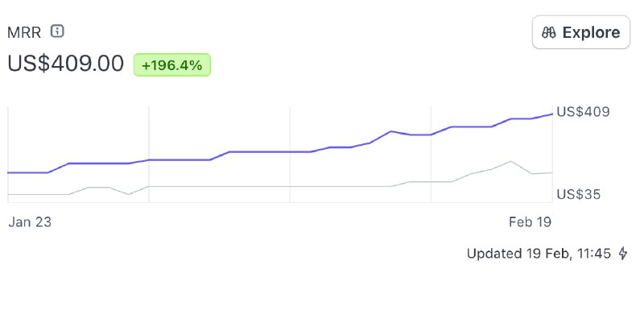Click the gray comparison line peak
Image resolution: width=644 pixels, height=335 pixels.
(x=510, y=161)
